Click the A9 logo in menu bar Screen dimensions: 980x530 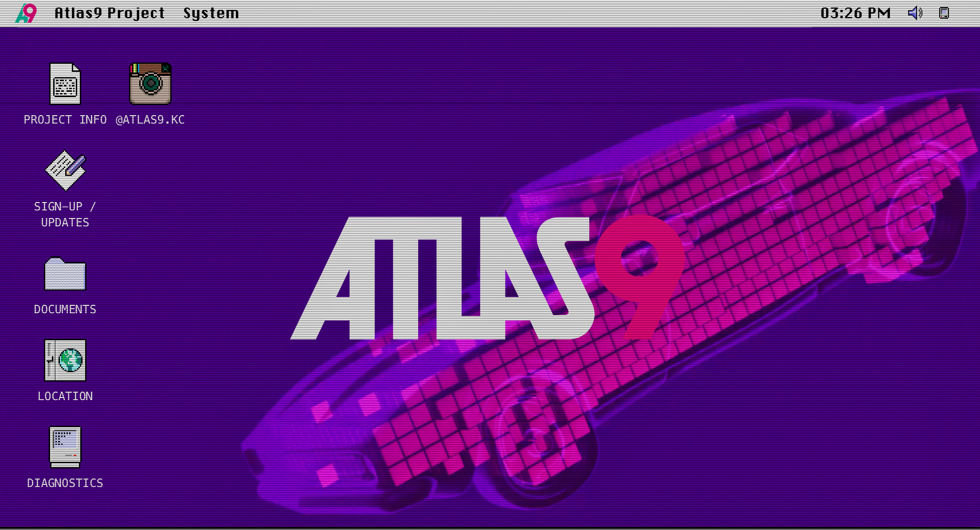point(26,13)
